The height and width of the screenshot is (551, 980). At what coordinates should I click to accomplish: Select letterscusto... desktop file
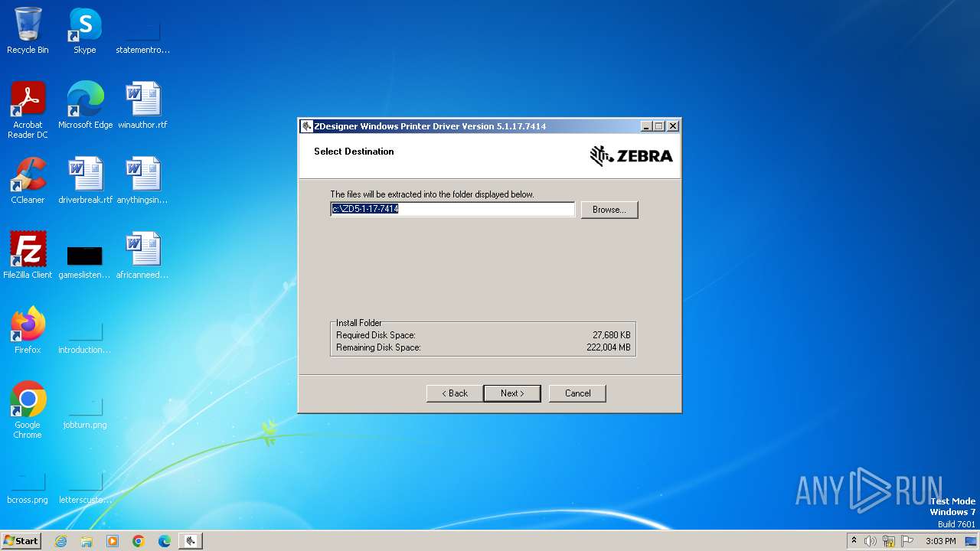pyautogui.click(x=84, y=488)
